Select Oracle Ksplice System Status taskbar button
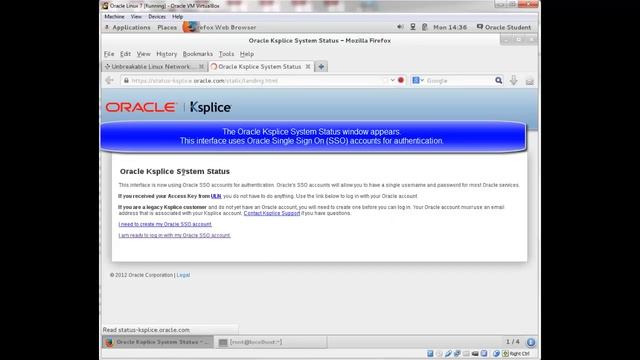Viewport: 640px width, 360px height. coord(158,342)
